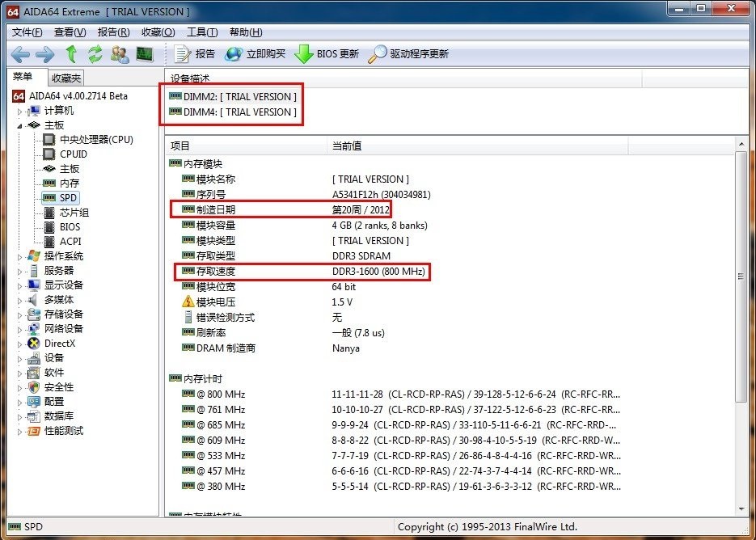Click the Forward navigation arrow
The image size is (756, 540).
tap(45, 54)
